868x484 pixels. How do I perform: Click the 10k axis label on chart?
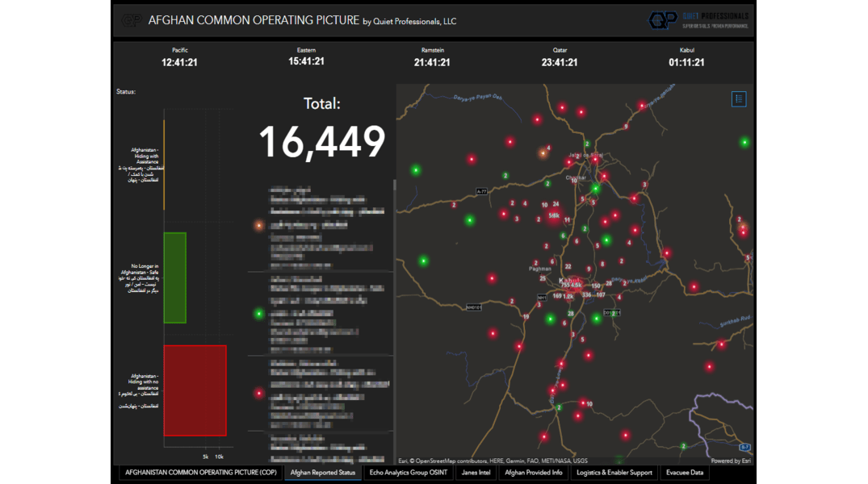coord(219,457)
